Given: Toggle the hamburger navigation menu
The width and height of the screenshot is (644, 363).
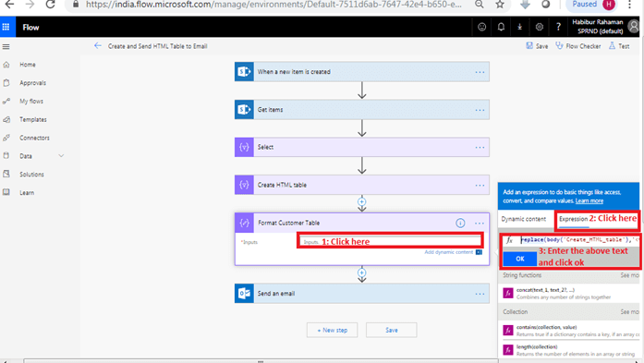Looking at the screenshot, I should [6, 47].
